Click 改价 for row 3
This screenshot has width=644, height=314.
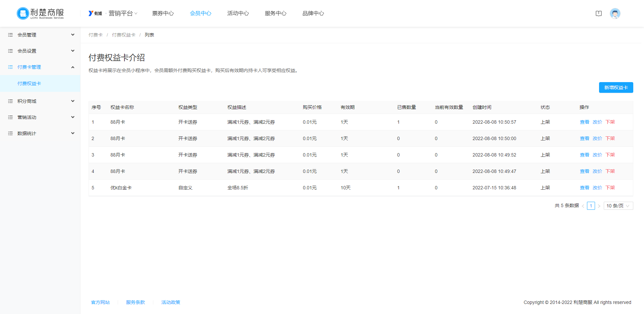click(597, 155)
